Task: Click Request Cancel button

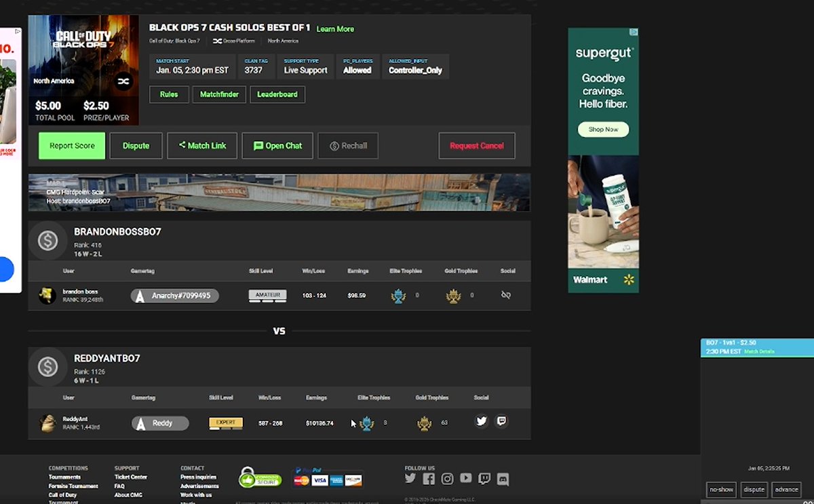Action: point(477,146)
